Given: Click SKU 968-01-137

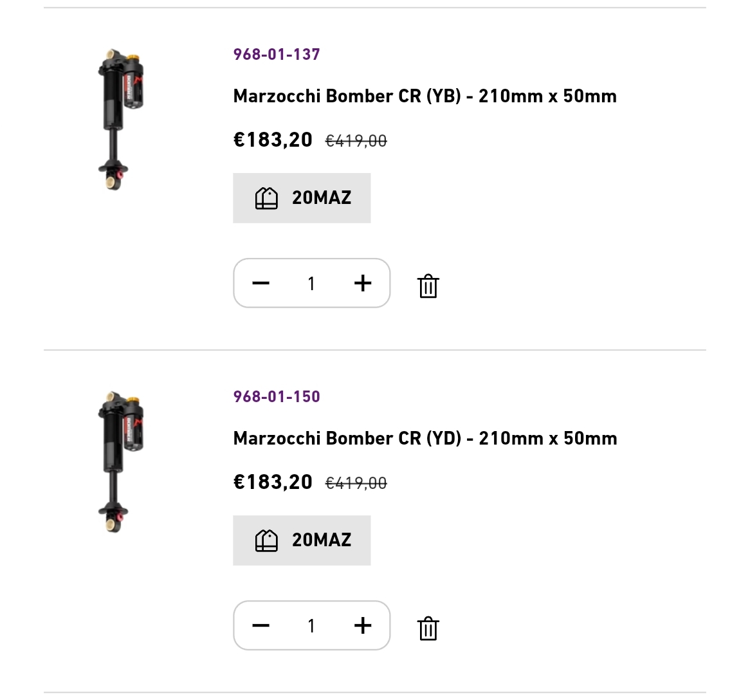Looking at the screenshot, I should coord(277,54).
